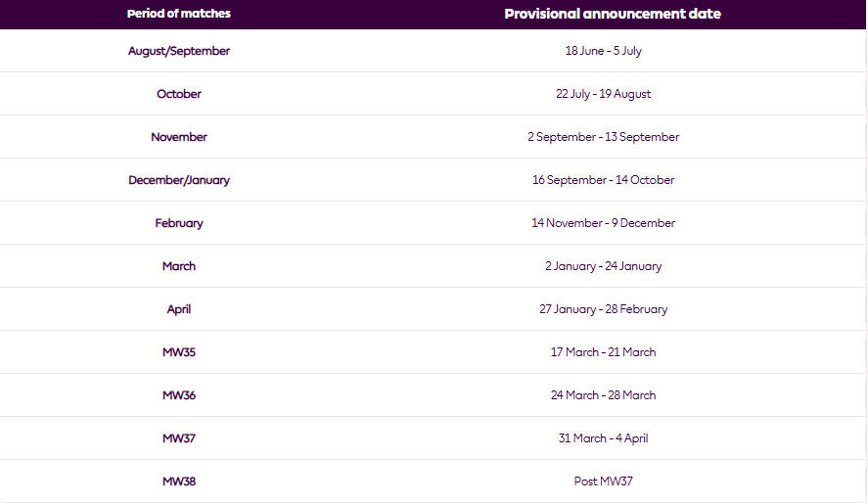Click the 'Period of matches' column header
Image resolution: width=868 pixels, height=504 pixels.
pyautogui.click(x=179, y=14)
